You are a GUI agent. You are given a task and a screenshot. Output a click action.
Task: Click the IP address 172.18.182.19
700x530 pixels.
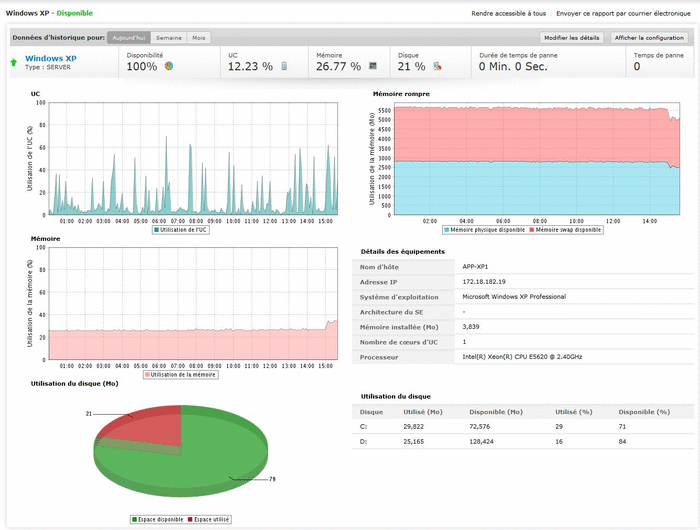tap(484, 282)
